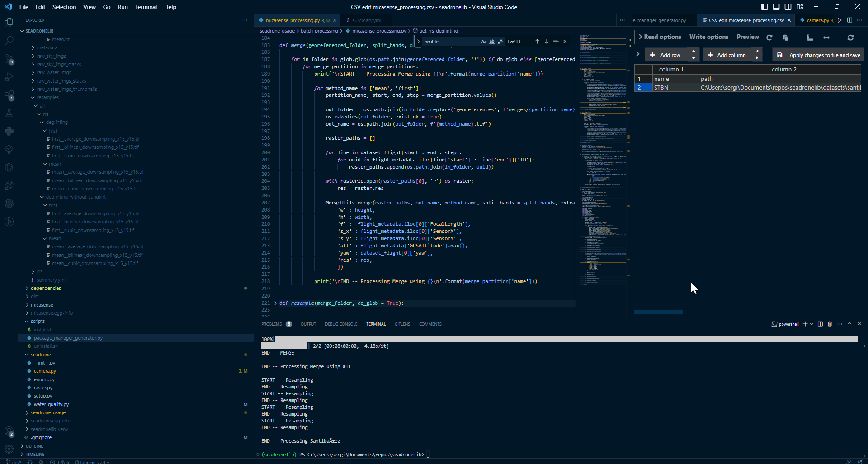Viewport: 868px width, 464px height.
Task: Toggle Match Case in find widget
Action: click(x=484, y=42)
